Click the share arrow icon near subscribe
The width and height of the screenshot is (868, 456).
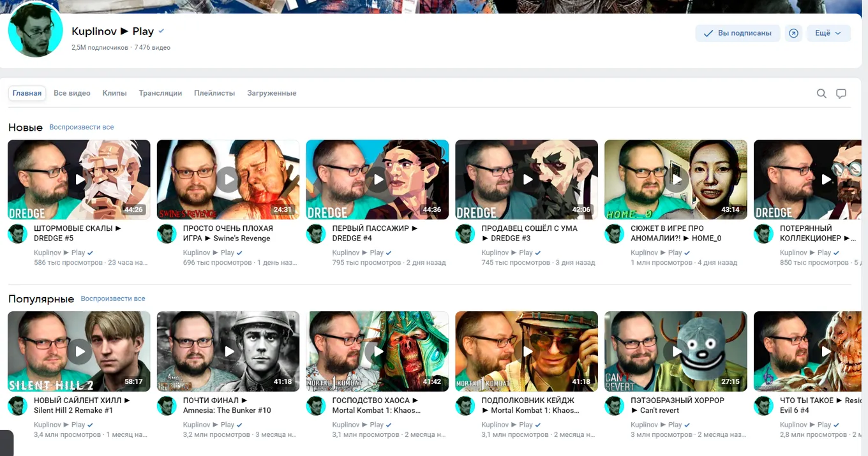click(x=793, y=33)
